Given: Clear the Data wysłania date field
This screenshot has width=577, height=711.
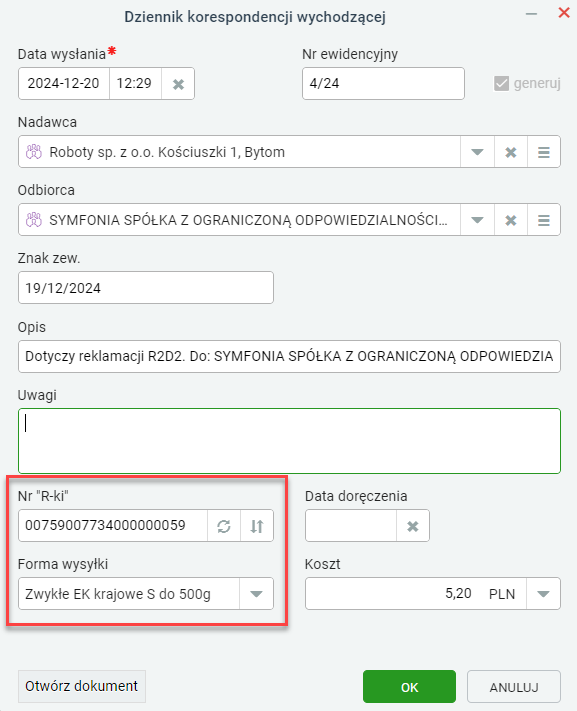Looking at the screenshot, I should point(178,84).
